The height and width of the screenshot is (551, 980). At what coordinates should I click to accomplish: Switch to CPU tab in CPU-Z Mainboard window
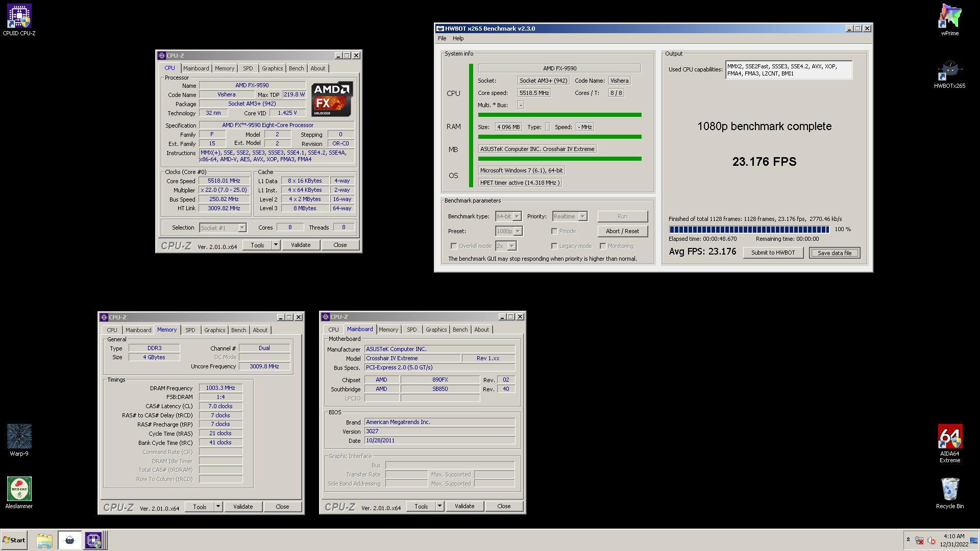pyautogui.click(x=334, y=330)
